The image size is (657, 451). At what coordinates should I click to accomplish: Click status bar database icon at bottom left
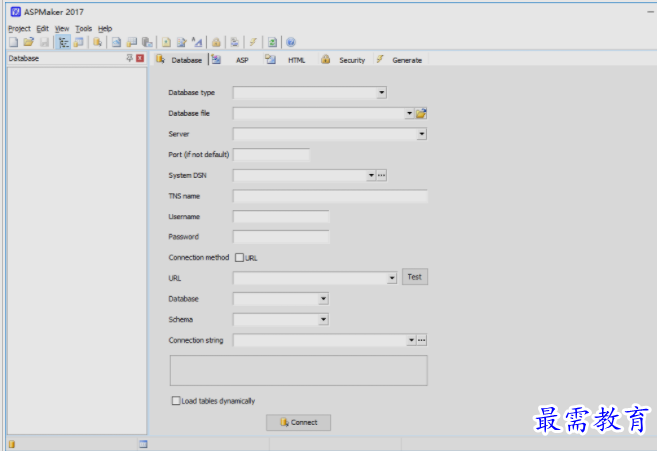tap(12, 444)
